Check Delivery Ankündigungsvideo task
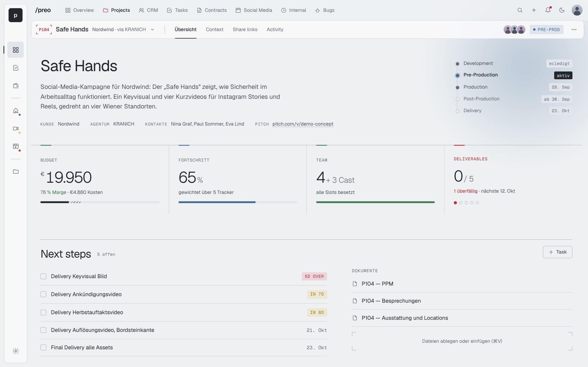588x367 pixels. click(x=43, y=294)
